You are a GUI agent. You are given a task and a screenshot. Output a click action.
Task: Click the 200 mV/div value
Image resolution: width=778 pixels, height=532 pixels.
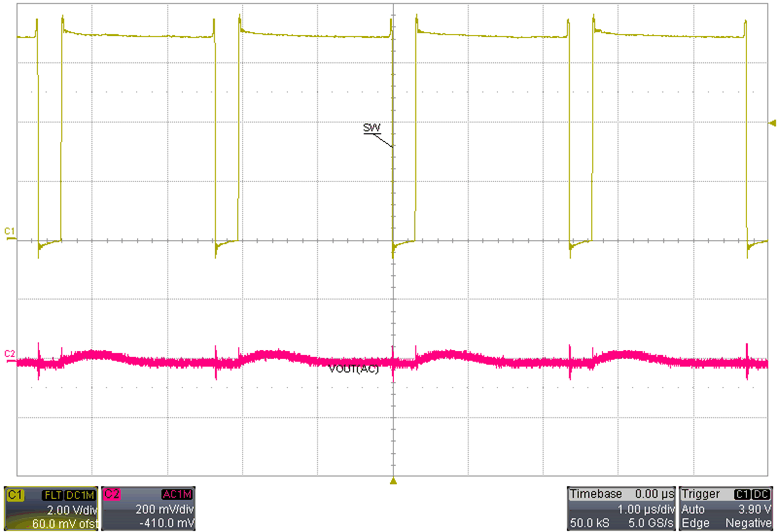165,510
